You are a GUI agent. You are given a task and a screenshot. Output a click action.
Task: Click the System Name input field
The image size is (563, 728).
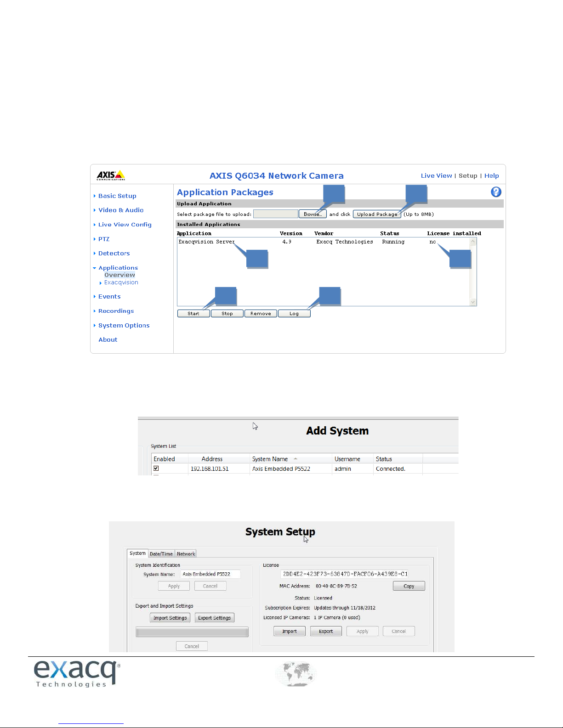(x=210, y=574)
